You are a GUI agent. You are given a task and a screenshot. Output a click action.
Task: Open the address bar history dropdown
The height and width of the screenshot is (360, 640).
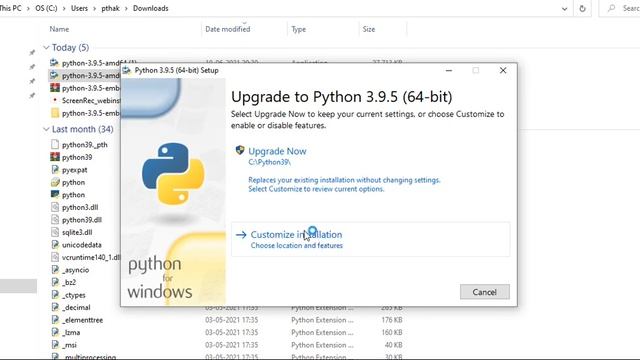(564, 9)
